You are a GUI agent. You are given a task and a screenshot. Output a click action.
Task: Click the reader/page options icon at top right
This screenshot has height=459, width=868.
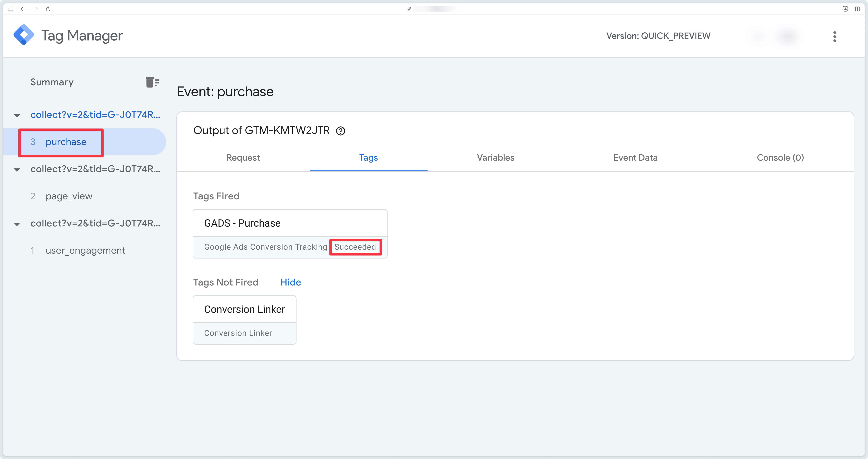(x=845, y=9)
